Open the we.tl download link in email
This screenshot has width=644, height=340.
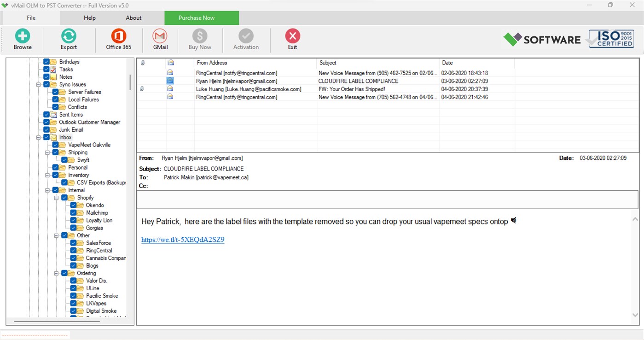pyautogui.click(x=182, y=240)
